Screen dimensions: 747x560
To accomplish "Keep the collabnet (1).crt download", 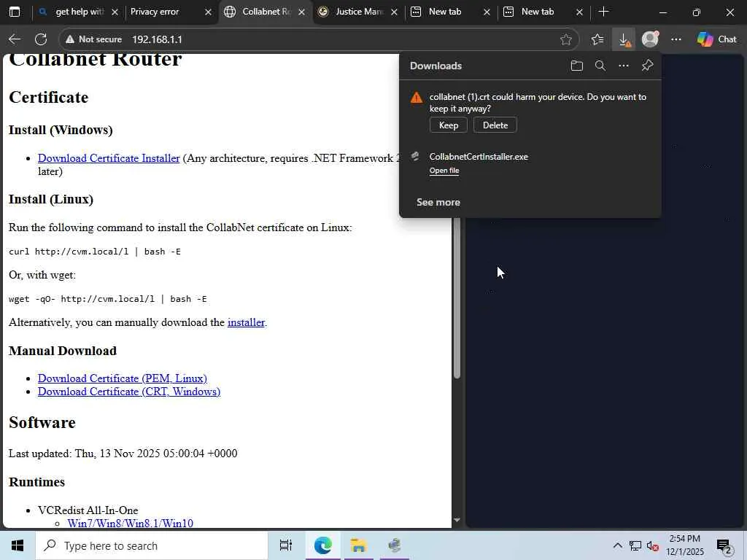I will click(449, 125).
